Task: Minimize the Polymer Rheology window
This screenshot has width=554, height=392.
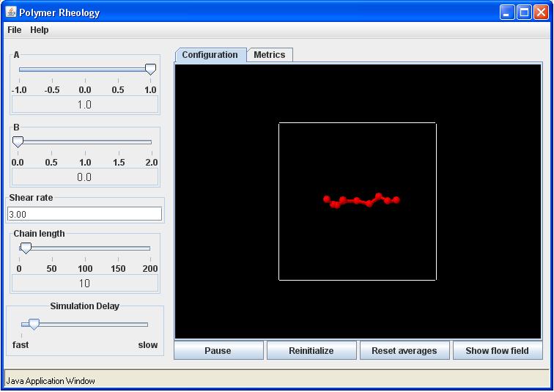Action: click(507, 12)
